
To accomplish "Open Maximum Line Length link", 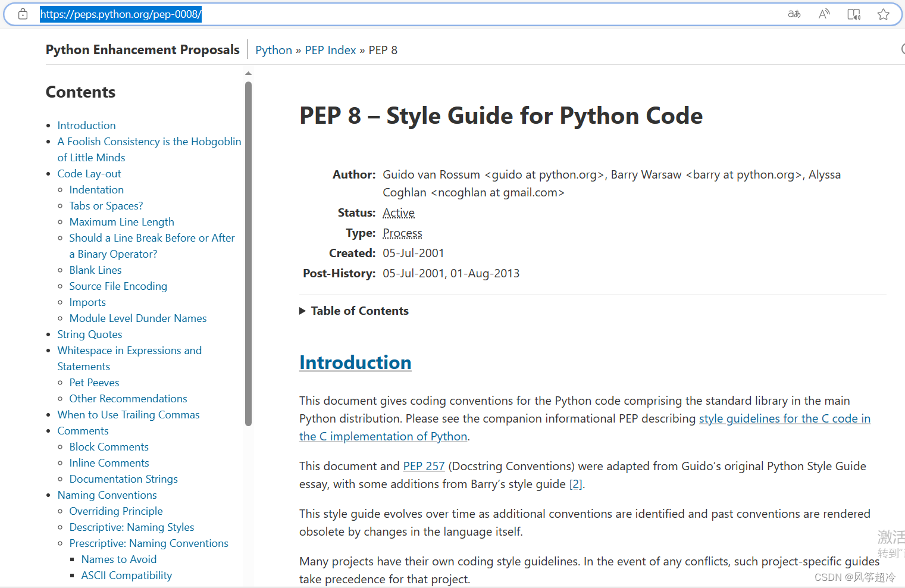I will (121, 222).
